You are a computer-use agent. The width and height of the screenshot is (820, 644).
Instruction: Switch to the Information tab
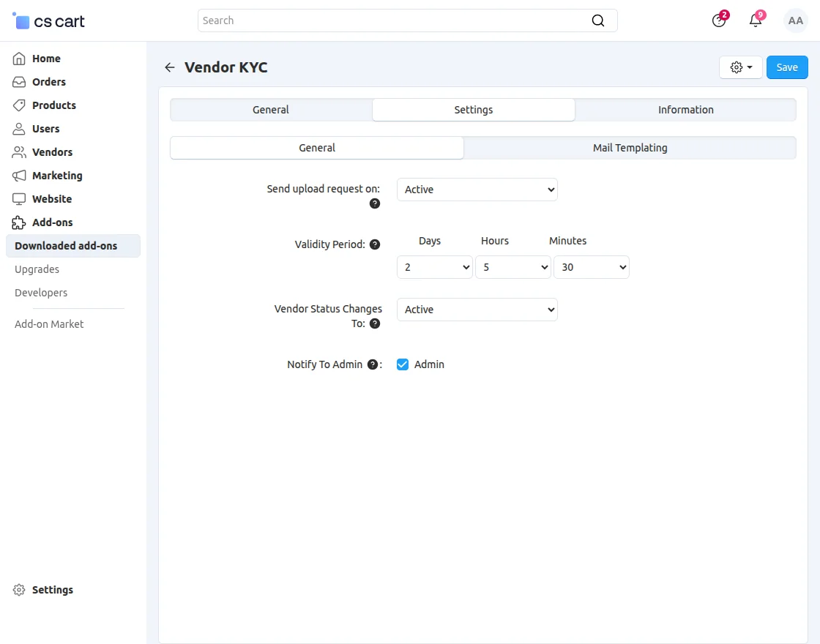685,109
